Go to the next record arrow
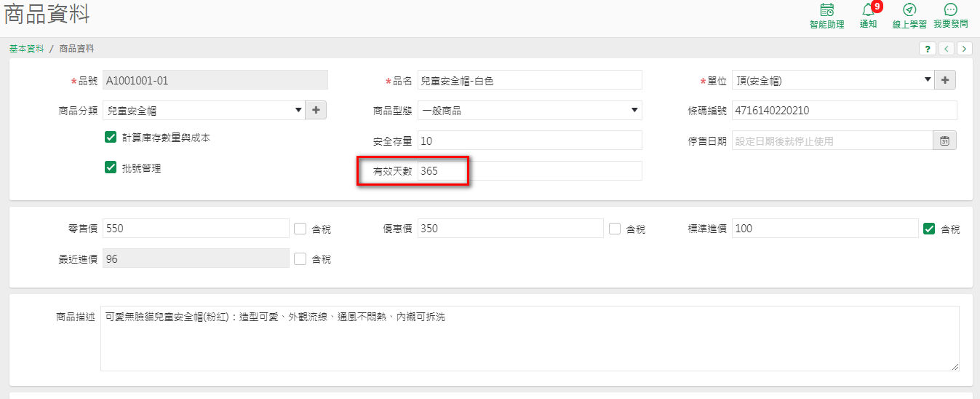This screenshot has height=399, width=980. [965, 49]
